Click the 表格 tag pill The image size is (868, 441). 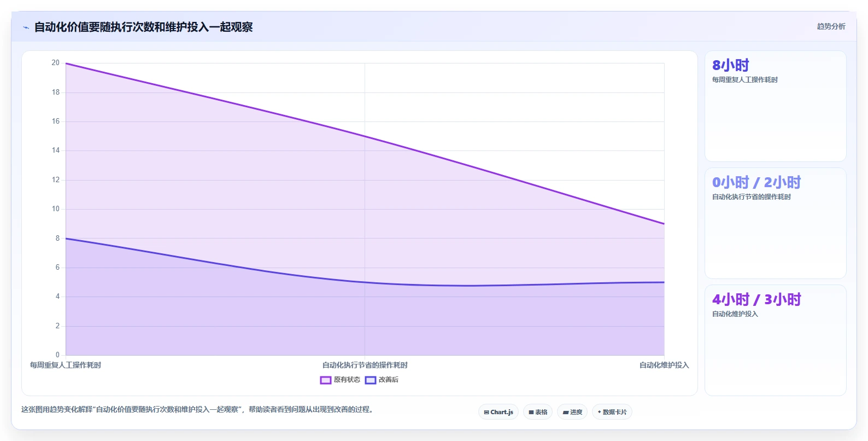538,412
